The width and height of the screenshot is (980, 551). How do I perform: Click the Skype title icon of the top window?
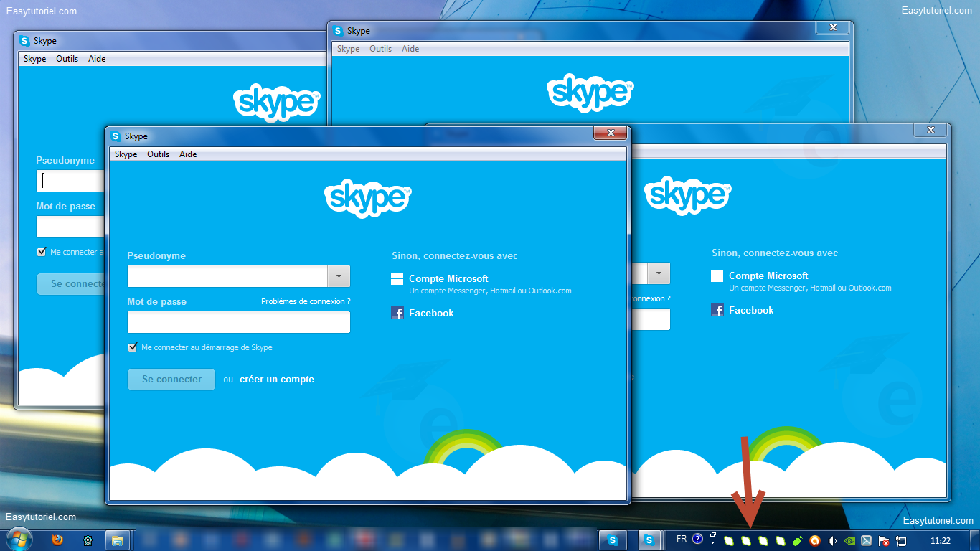(x=338, y=31)
